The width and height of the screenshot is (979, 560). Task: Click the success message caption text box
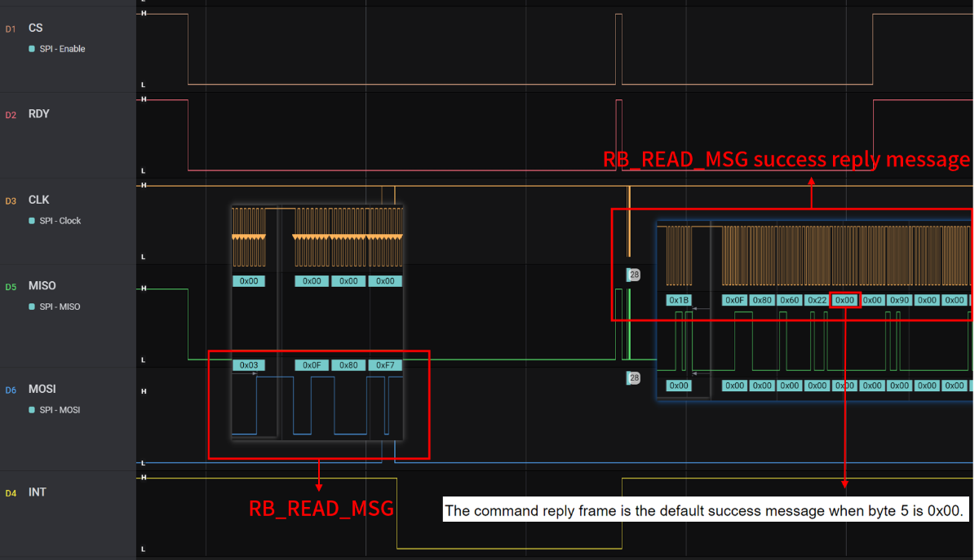pos(707,509)
